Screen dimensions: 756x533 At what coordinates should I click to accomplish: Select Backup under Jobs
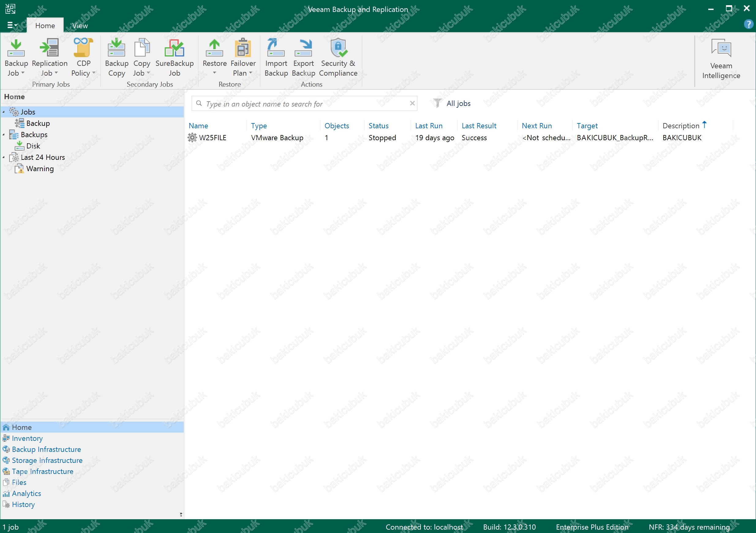pyautogui.click(x=38, y=123)
